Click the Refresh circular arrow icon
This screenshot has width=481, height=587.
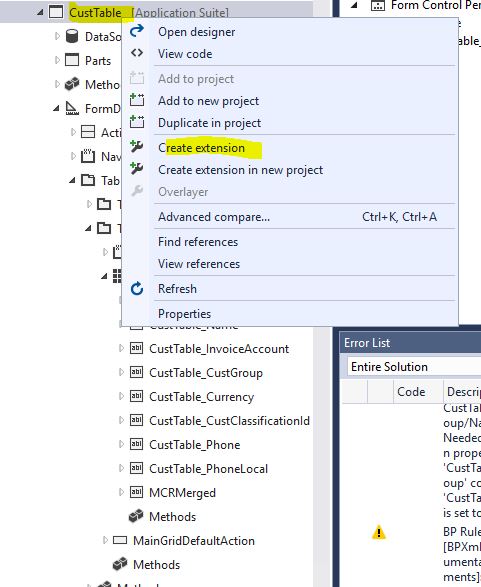click(137, 289)
